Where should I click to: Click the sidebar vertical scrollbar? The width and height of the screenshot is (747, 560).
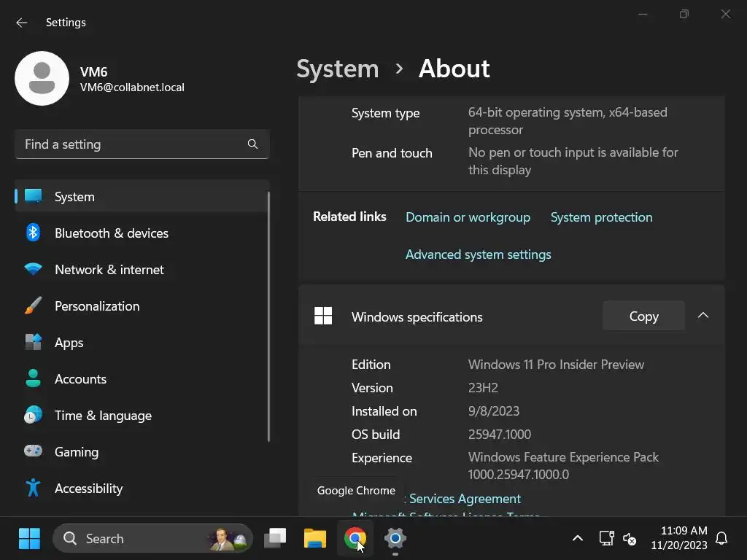point(268,316)
